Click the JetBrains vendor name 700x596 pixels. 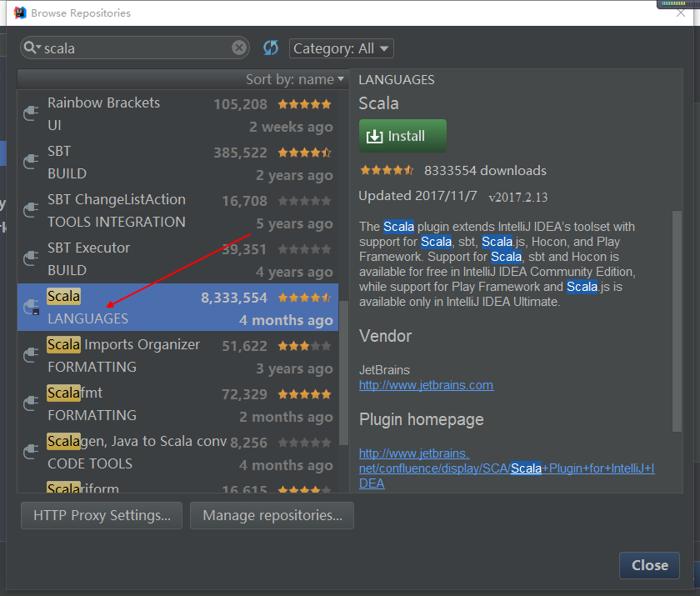click(x=384, y=369)
